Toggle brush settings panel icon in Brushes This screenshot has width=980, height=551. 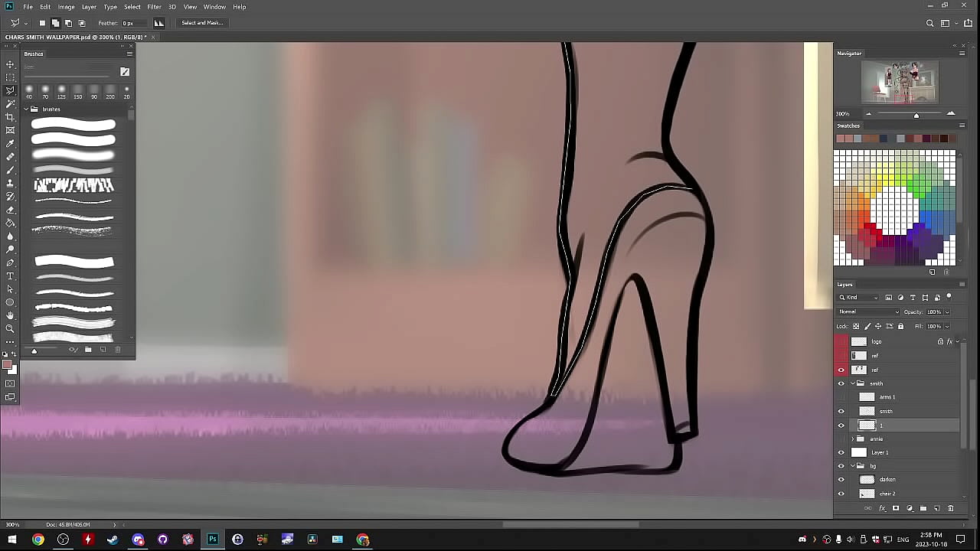(125, 72)
